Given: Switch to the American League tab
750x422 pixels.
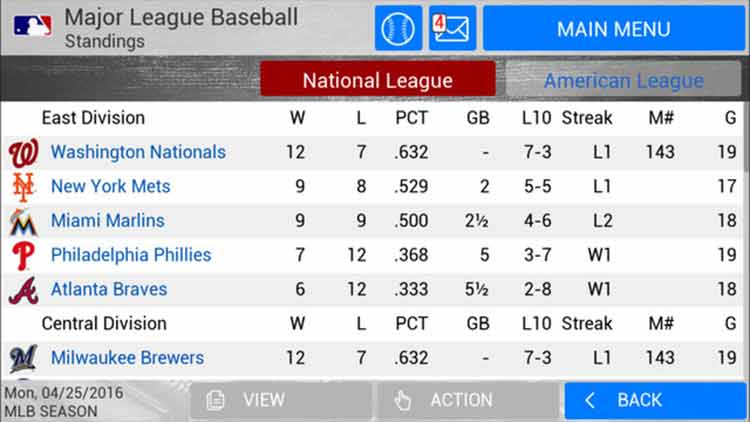Looking at the screenshot, I should coord(623,81).
